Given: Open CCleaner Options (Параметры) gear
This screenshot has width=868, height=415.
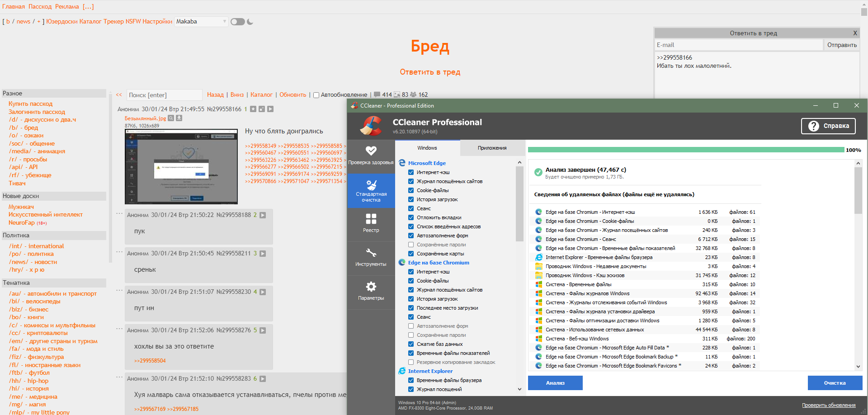Looking at the screenshot, I should [371, 292].
